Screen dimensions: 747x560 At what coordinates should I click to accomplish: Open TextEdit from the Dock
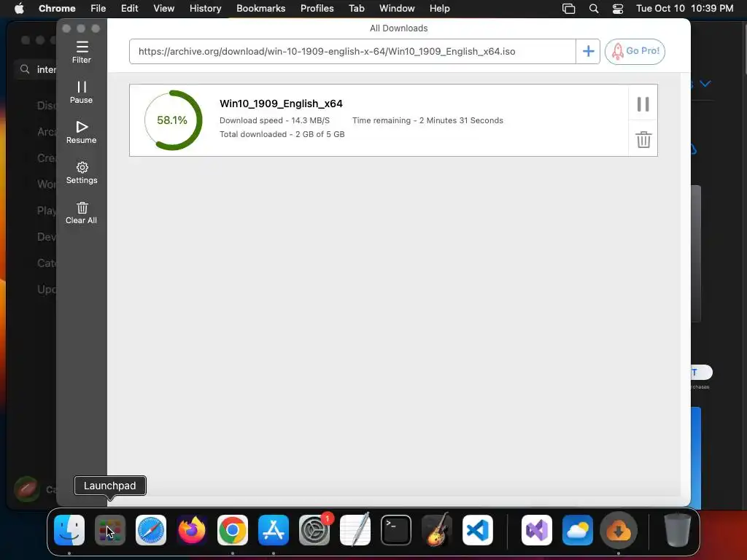(x=355, y=530)
